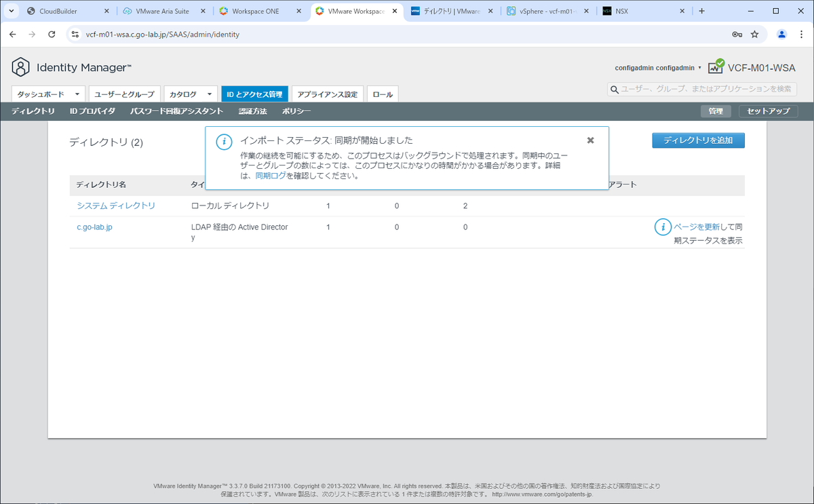
Task: Switch to the CloudBuilder tab
Action: pos(67,11)
